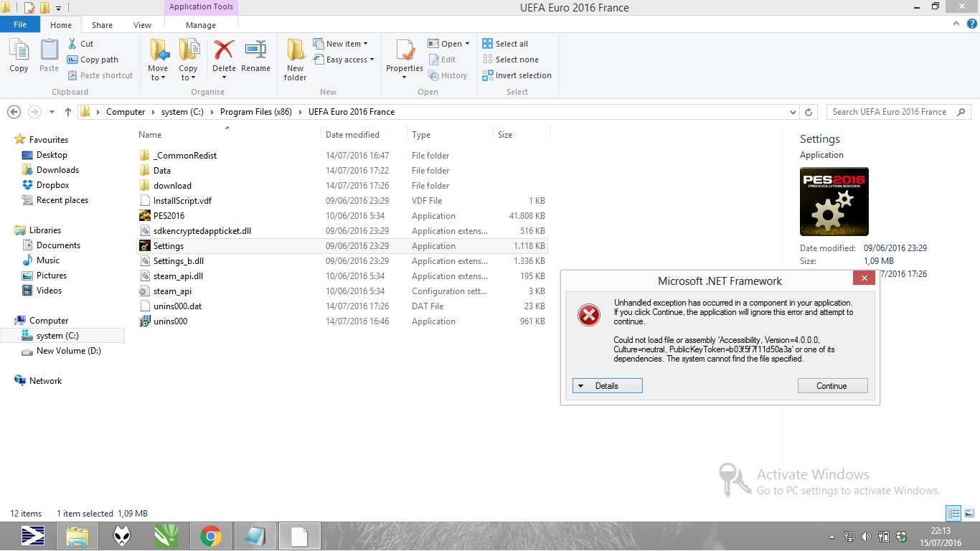This screenshot has height=551, width=980.
Task: Select InstallScript.vdf file
Action: tap(182, 201)
